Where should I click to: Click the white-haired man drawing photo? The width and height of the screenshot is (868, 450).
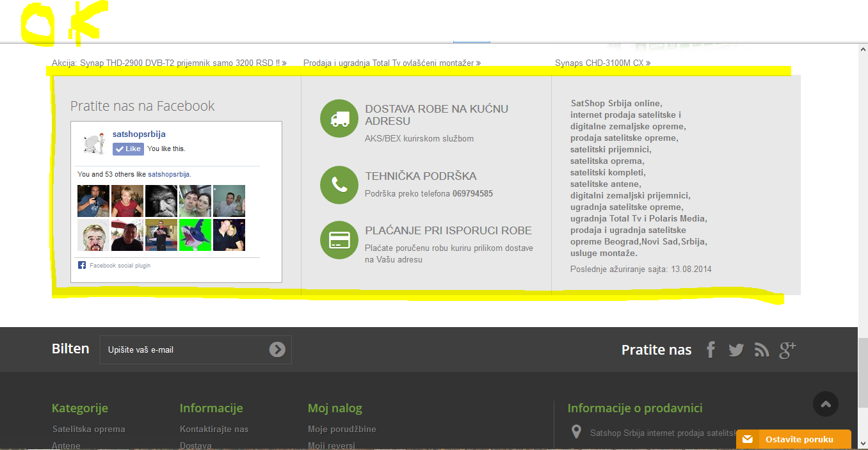(93, 235)
